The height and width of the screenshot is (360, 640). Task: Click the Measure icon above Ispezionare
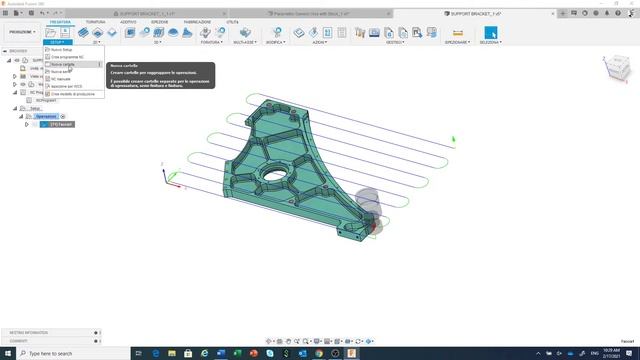coord(458,32)
